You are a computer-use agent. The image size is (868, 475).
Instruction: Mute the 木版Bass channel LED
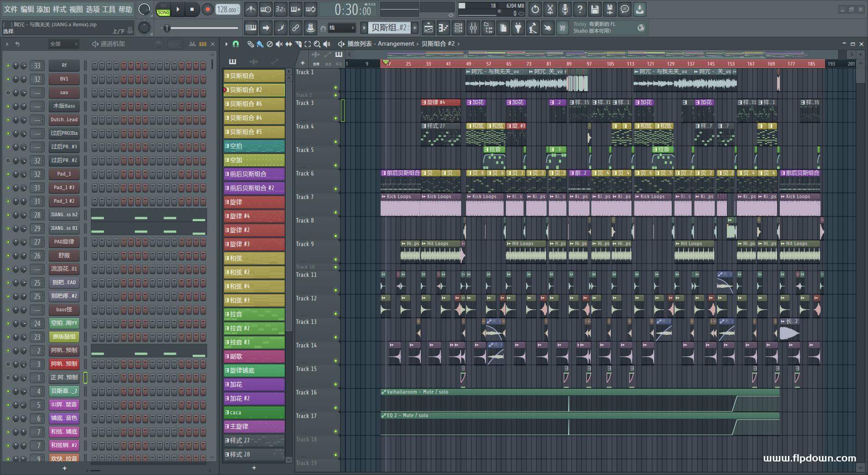click(x=8, y=106)
